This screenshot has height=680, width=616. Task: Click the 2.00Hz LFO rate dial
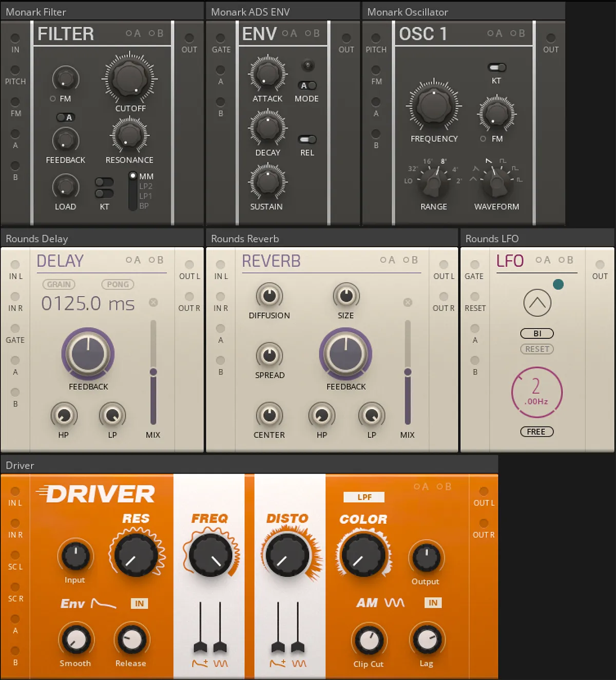click(537, 392)
